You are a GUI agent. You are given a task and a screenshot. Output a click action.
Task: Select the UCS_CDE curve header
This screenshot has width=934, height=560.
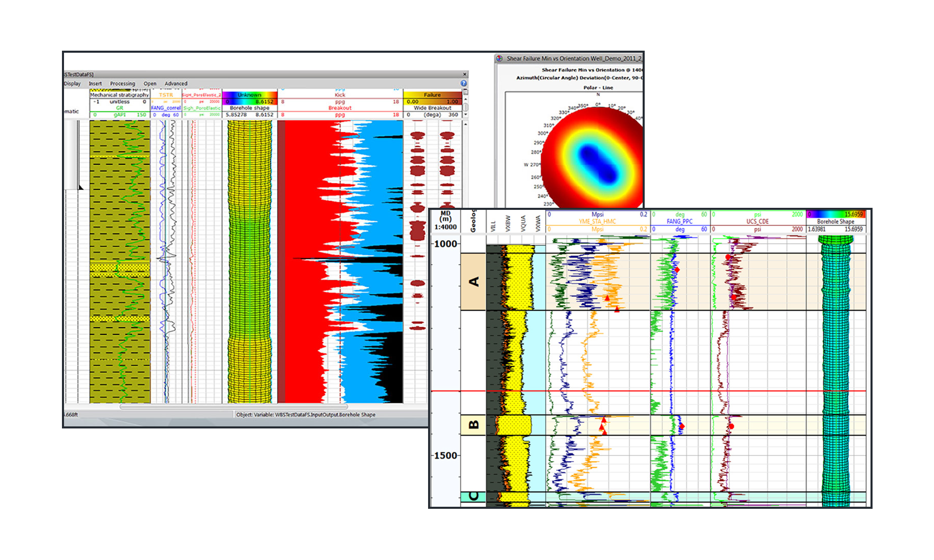[x=757, y=222]
